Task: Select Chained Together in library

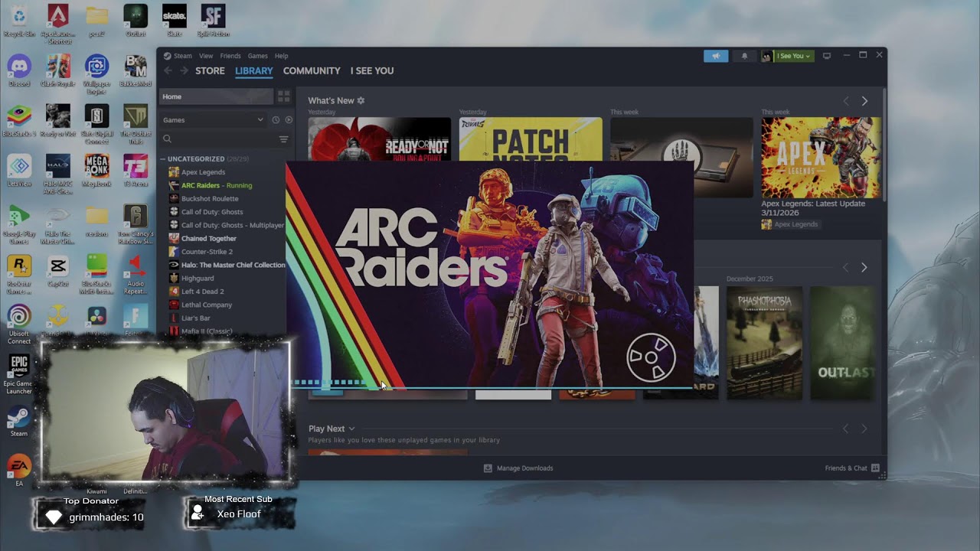Action: (x=209, y=239)
